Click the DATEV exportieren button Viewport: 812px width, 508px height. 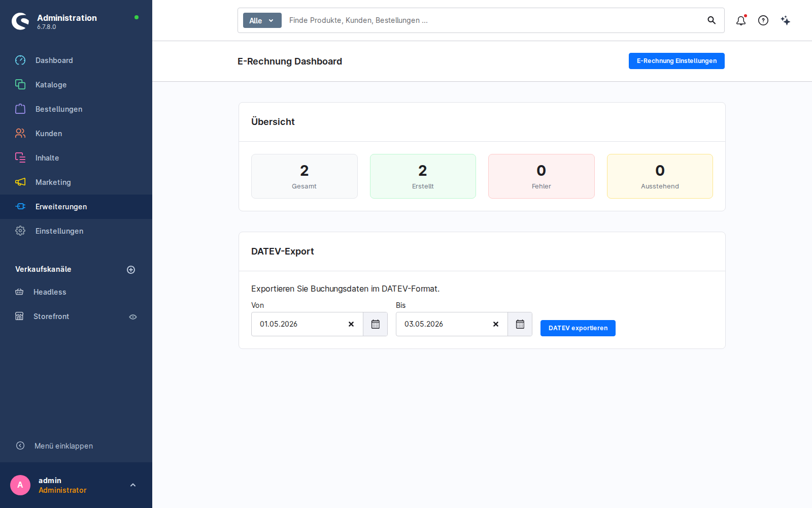pos(578,328)
